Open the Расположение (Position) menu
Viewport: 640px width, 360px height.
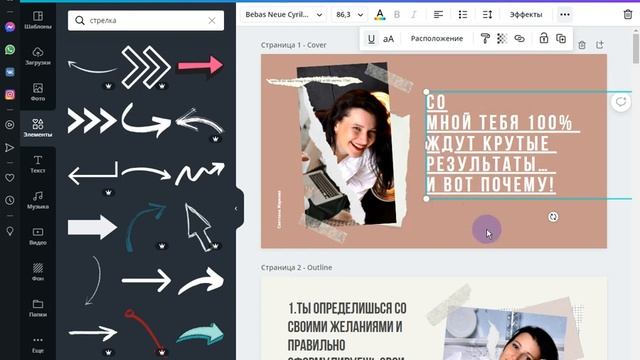pyautogui.click(x=437, y=39)
